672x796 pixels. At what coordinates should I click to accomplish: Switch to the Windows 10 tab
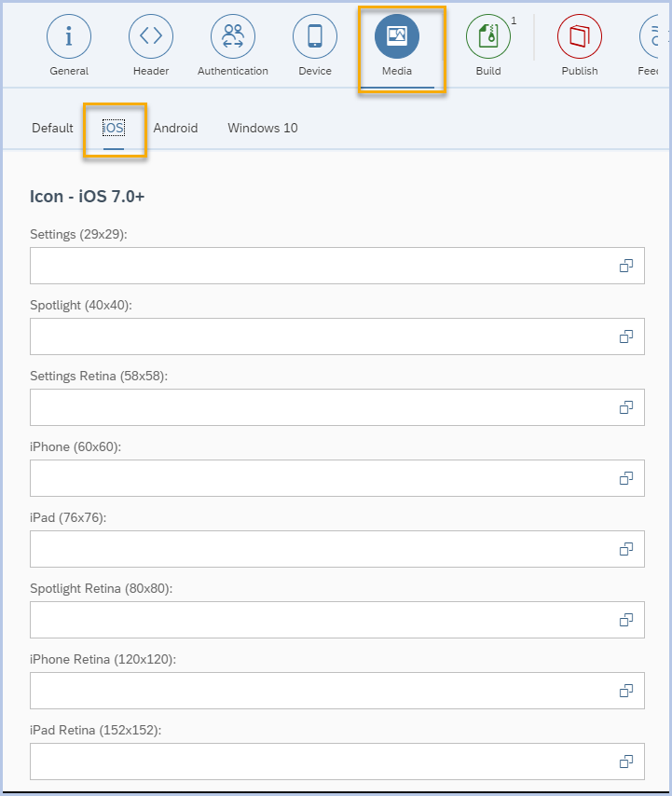point(263,128)
